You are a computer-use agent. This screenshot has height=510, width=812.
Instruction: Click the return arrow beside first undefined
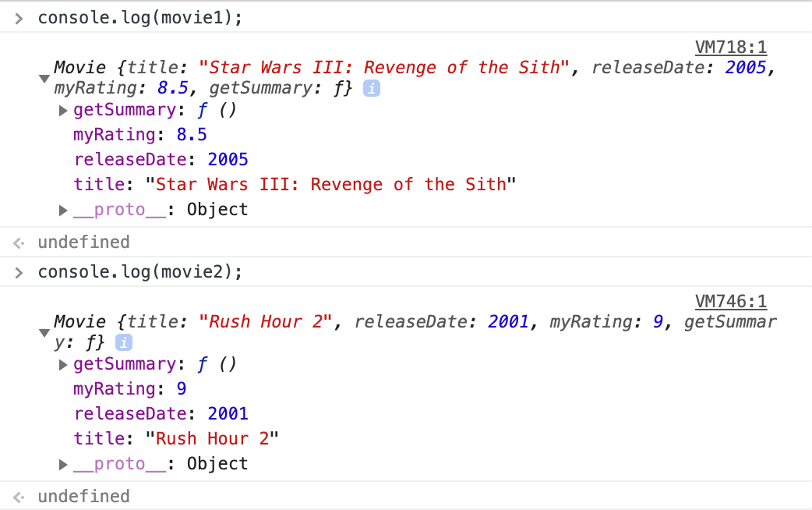pos(19,243)
